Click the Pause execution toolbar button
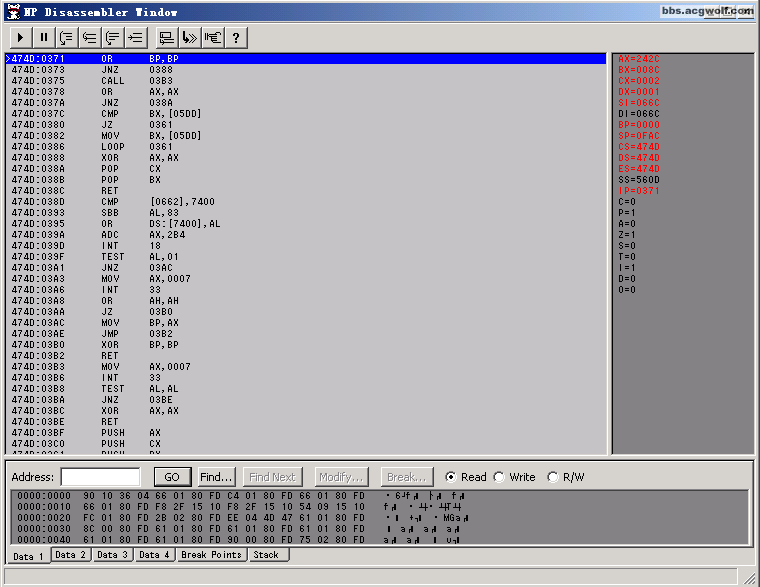This screenshot has width=760, height=587. click(43, 38)
